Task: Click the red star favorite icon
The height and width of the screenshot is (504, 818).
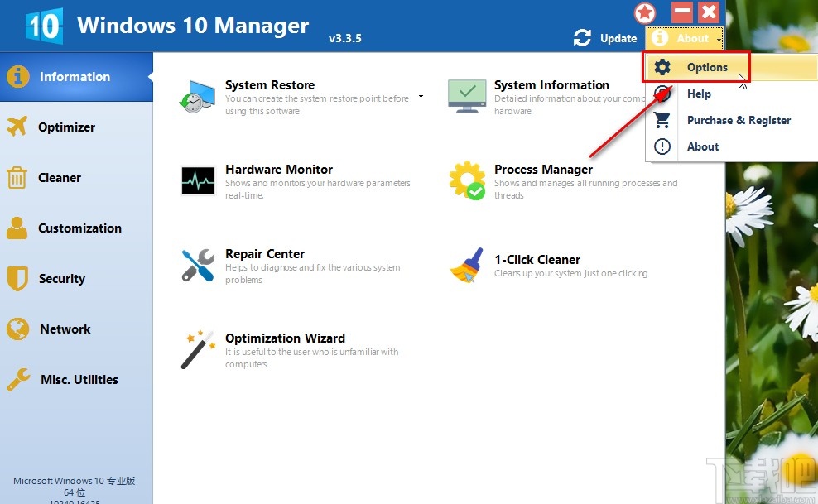Action: pos(645,12)
